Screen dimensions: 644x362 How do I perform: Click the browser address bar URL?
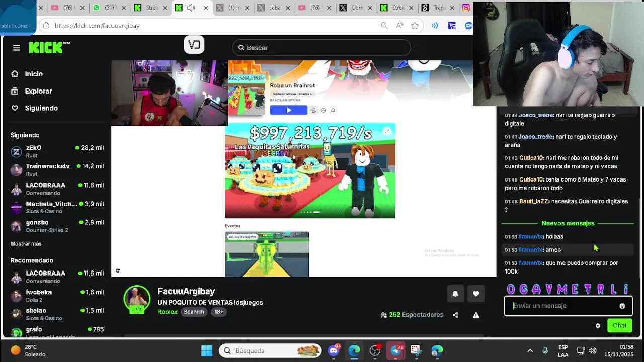click(97, 26)
